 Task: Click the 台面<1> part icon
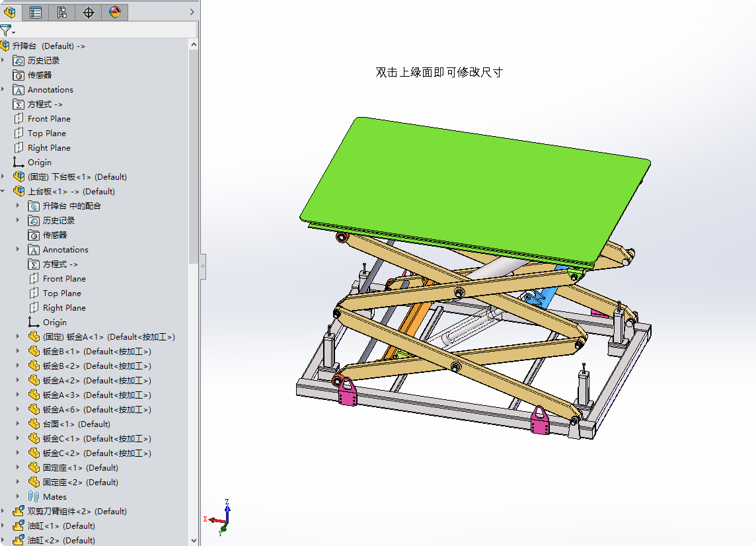point(34,424)
